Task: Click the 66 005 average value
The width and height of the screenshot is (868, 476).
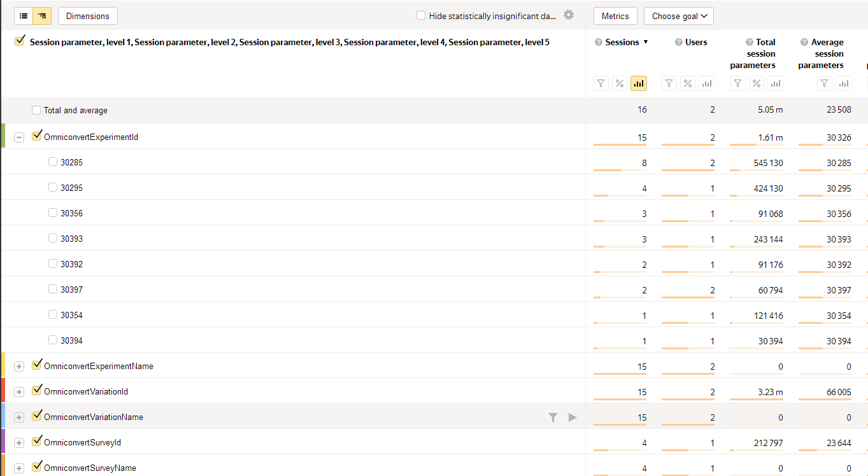Action: (x=839, y=392)
